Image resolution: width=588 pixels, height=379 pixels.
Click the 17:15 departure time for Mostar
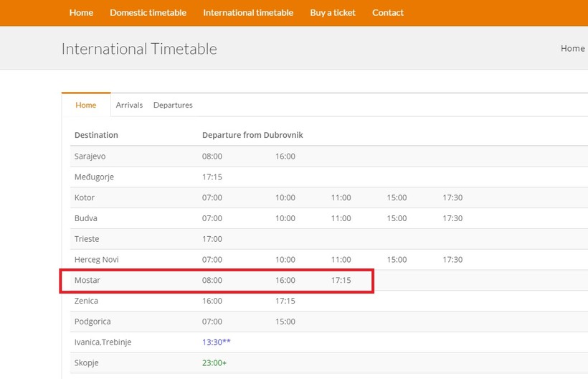click(x=341, y=280)
